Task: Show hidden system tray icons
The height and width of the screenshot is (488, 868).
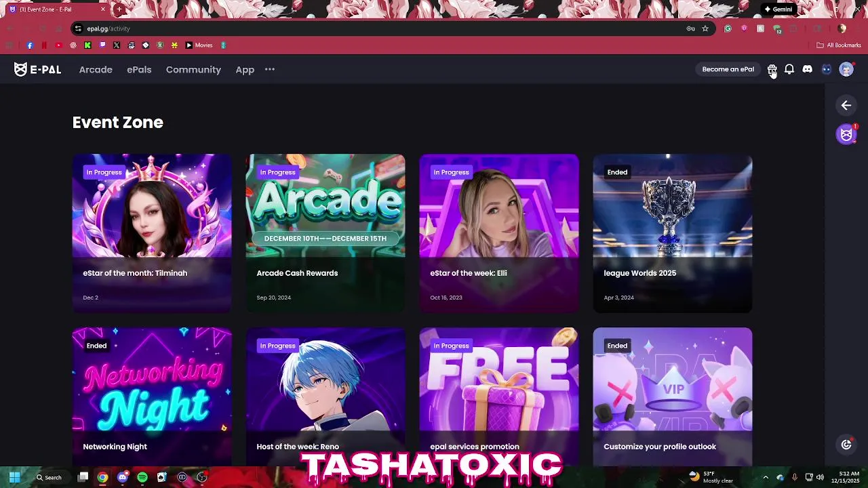Action: click(x=766, y=477)
